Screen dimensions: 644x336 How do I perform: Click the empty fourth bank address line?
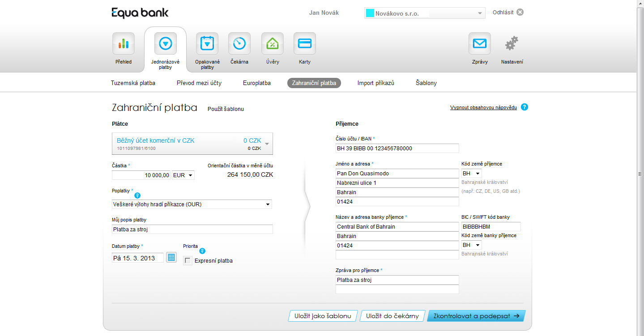pos(397,255)
